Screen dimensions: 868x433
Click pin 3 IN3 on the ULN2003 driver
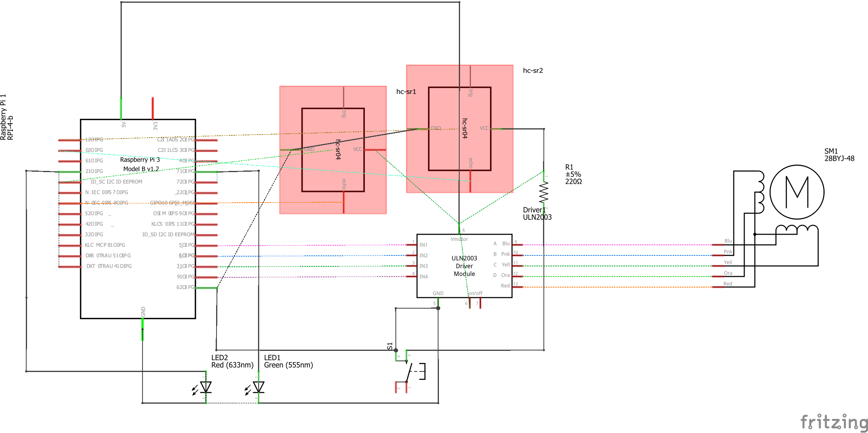(x=411, y=266)
